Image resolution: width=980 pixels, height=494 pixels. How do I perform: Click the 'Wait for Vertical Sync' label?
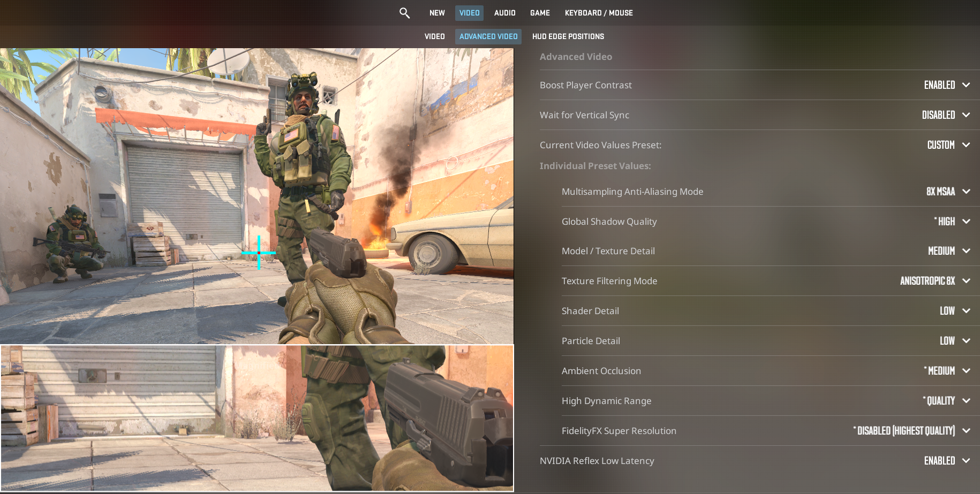click(584, 115)
